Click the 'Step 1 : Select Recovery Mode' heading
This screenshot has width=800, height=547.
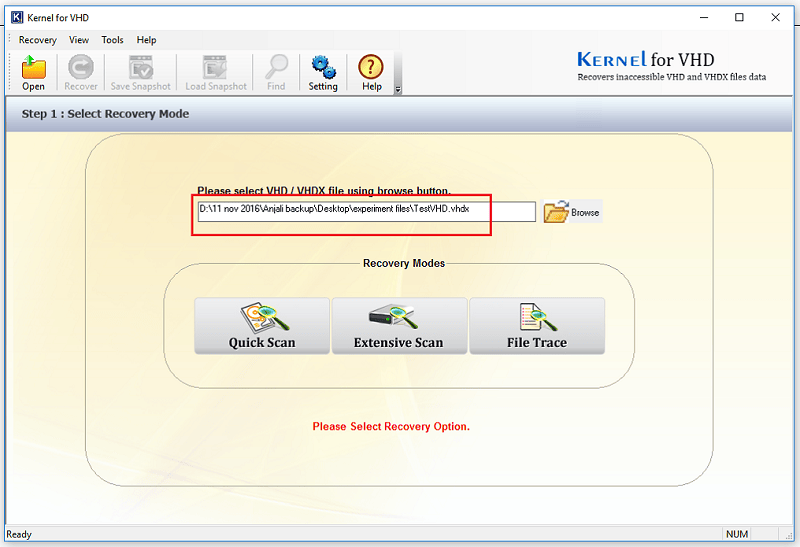[105, 114]
